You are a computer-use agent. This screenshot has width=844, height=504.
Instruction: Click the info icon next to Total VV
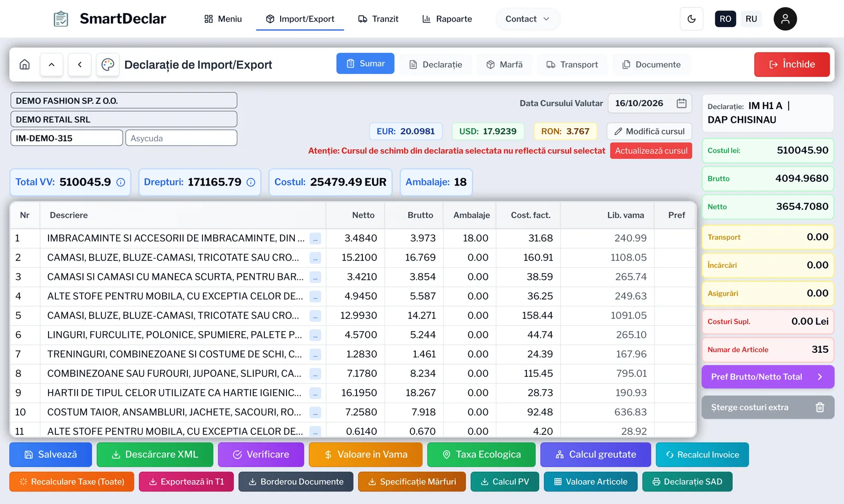pos(121,182)
